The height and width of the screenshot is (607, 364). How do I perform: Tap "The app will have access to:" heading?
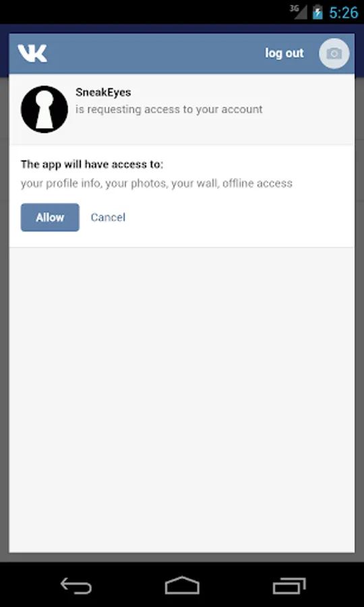(92, 164)
